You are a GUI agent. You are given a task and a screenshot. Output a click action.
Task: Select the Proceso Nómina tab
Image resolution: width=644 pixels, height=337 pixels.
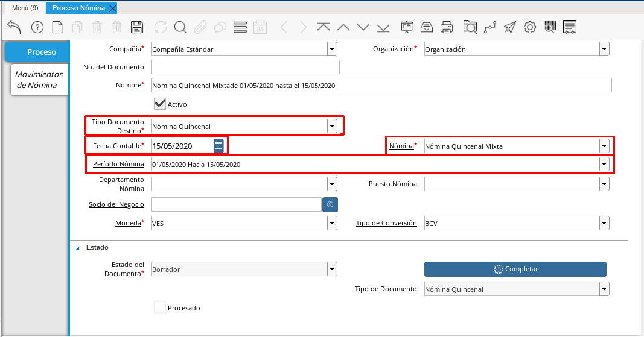[x=78, y=8]
